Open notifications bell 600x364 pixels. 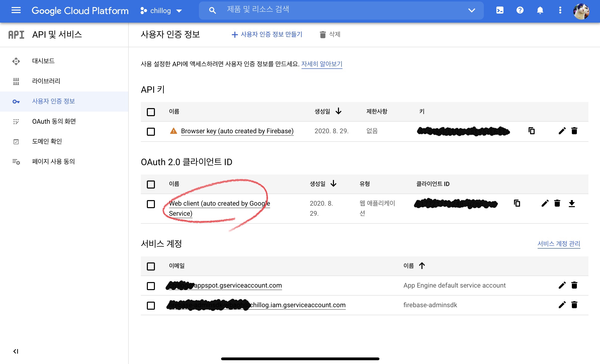click(540, 10)
